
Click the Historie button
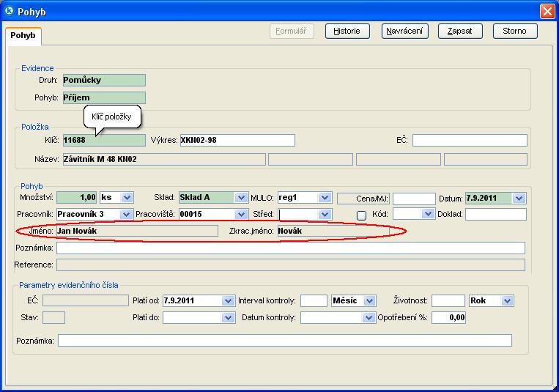pos(347,31)
